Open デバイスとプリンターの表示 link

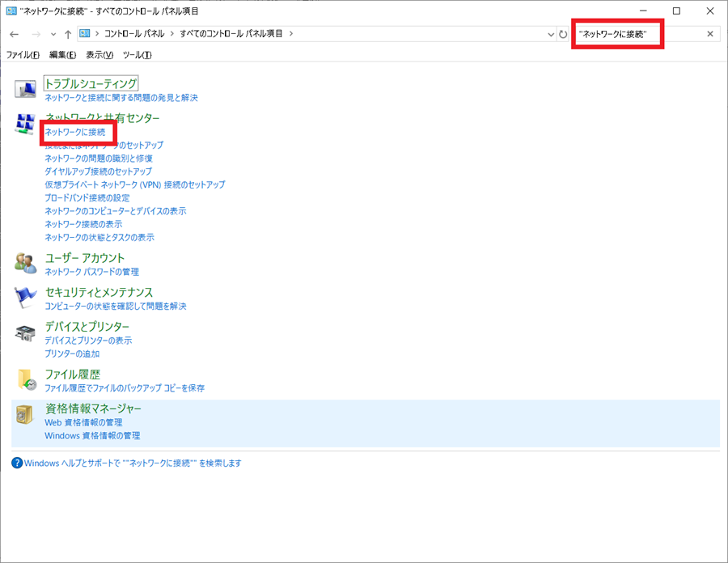(x=88, y=341)
